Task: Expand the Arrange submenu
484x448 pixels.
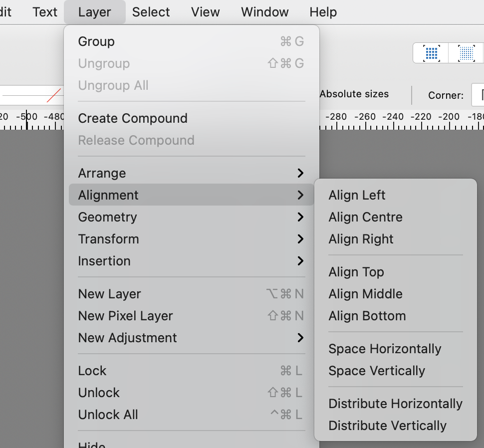Action: [102, 173]
